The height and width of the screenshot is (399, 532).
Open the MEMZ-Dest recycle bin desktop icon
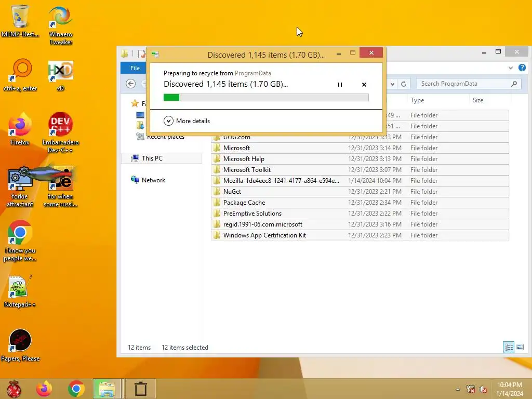point(20,21)
